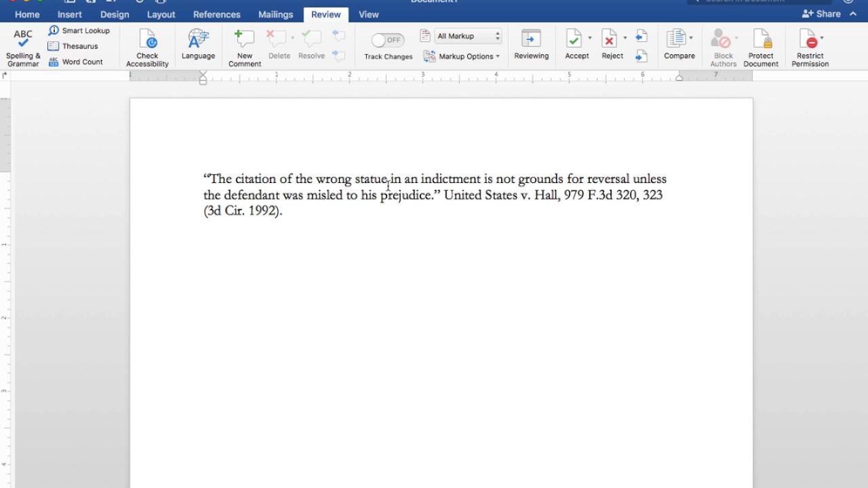Expand Block Authors dropdown arrow
Image resolution: width=868 pixels, height=488 pixels.
736,38
